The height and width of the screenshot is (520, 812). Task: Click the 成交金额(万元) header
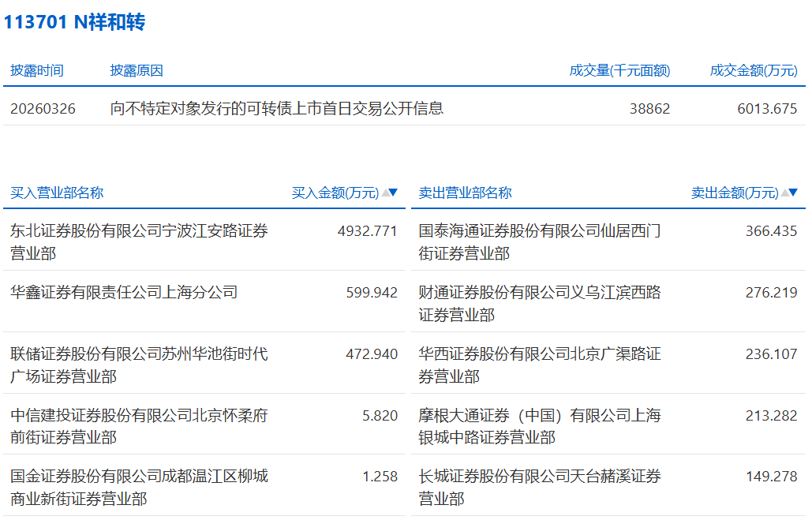(x=754, y=70)
